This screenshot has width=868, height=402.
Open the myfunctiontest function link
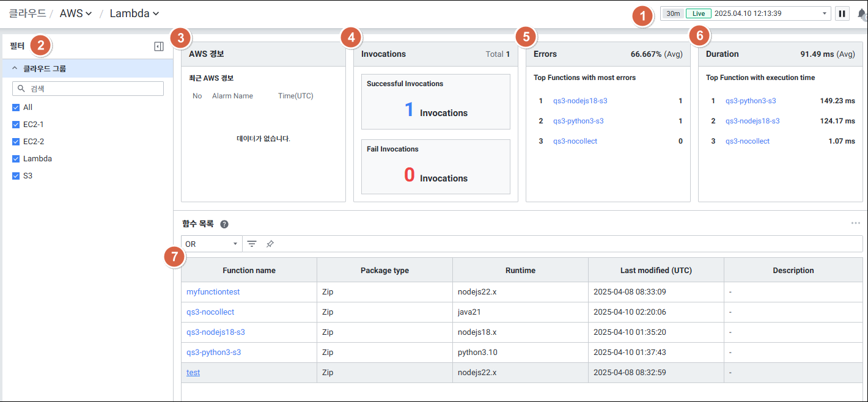(213, 292)
